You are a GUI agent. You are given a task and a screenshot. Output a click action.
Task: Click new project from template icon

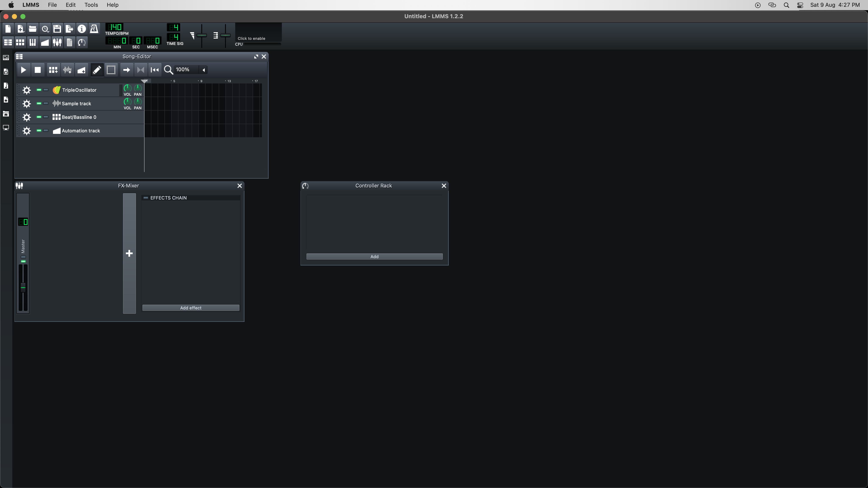20,29
